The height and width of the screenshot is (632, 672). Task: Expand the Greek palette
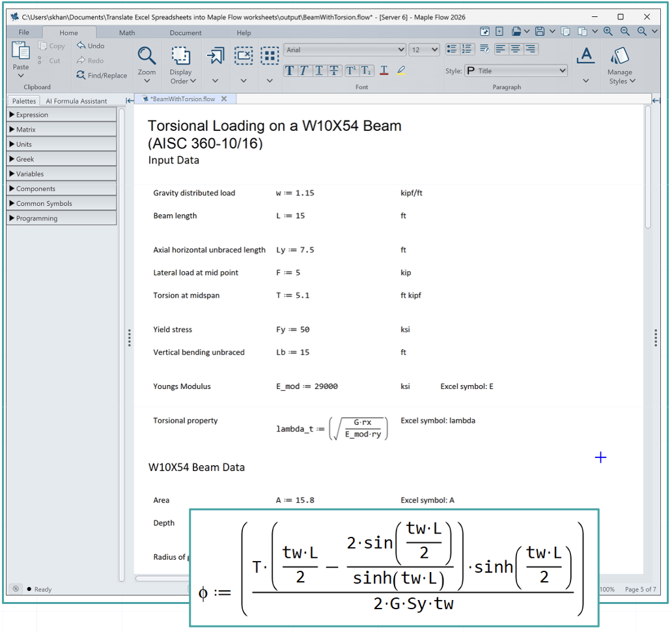tap(62, 159)
